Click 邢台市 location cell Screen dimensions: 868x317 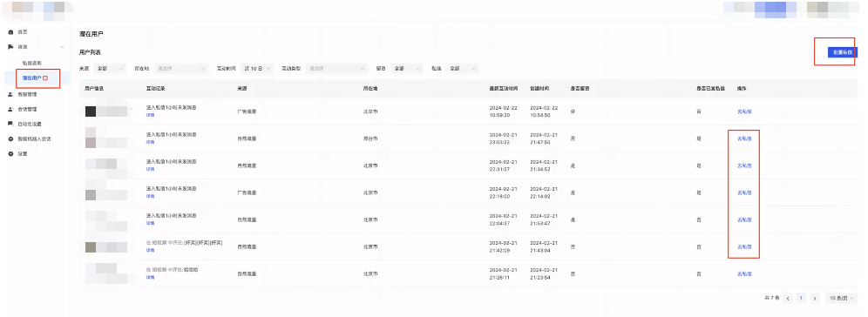point(370,138)
